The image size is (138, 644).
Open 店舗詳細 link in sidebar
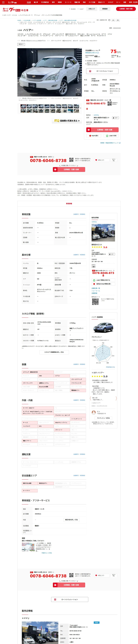[x=94, y=293]
